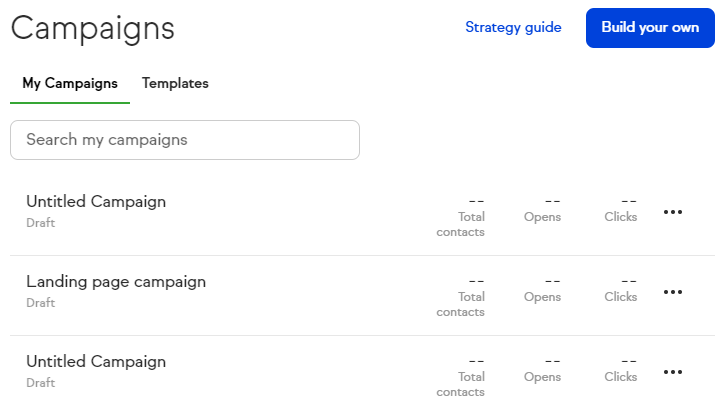Click Clicks stat of Landing page campaign

[621, 289]
